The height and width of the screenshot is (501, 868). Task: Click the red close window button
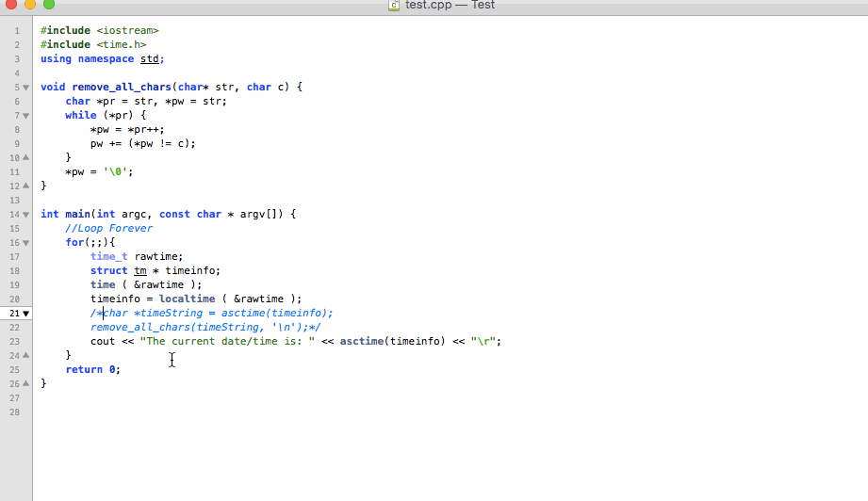[x=11, y=5]
